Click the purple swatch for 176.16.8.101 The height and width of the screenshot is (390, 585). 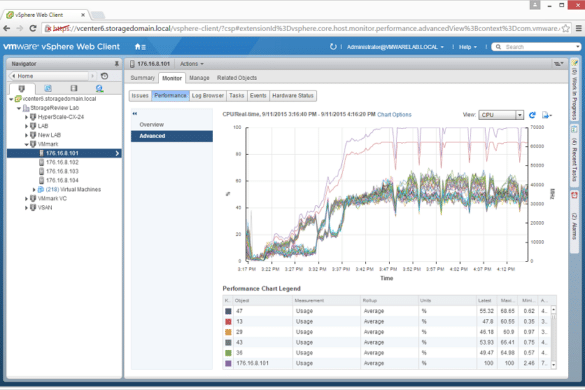[228, 363]
